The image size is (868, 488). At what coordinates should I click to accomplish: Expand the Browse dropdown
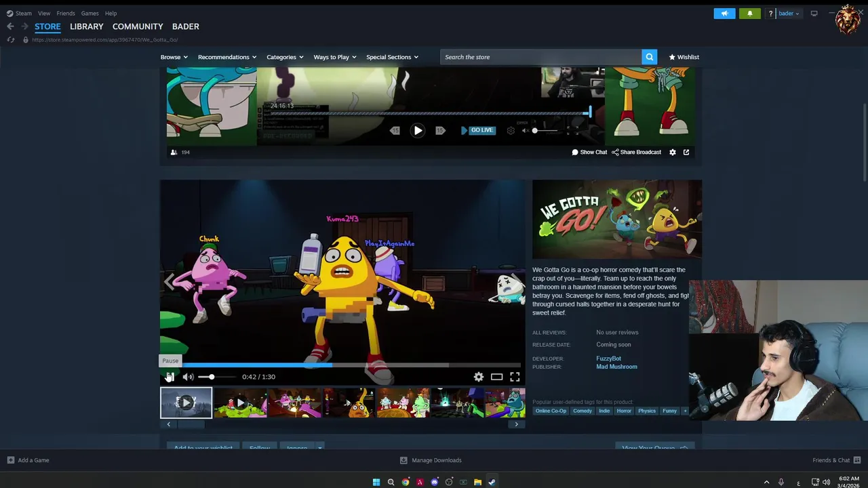pos(174,57)
